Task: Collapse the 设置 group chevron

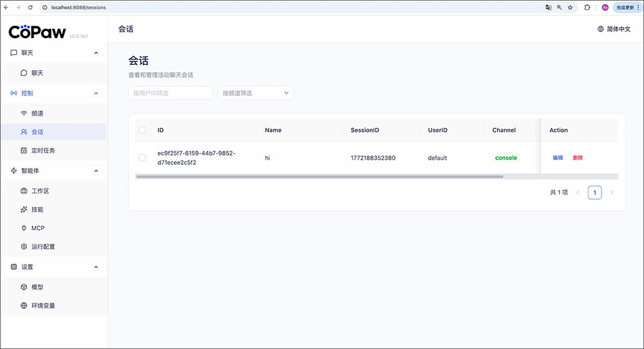Action: [96, 267]
